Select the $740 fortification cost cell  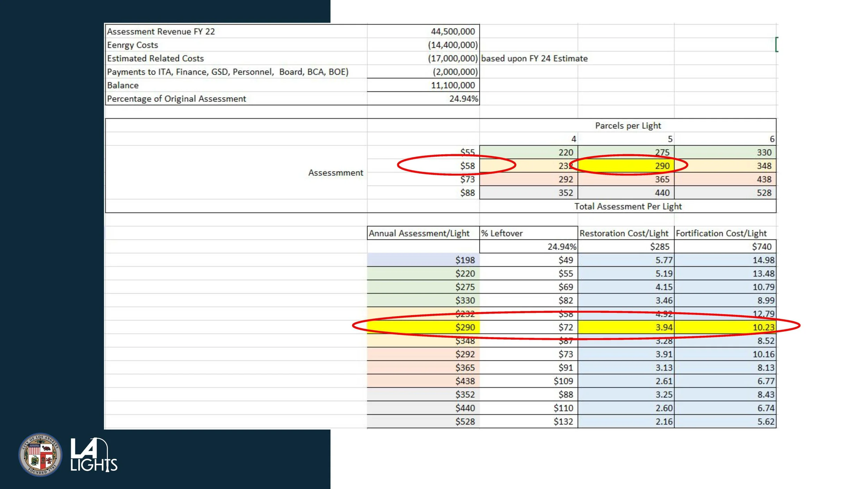[x=725, y=246]
